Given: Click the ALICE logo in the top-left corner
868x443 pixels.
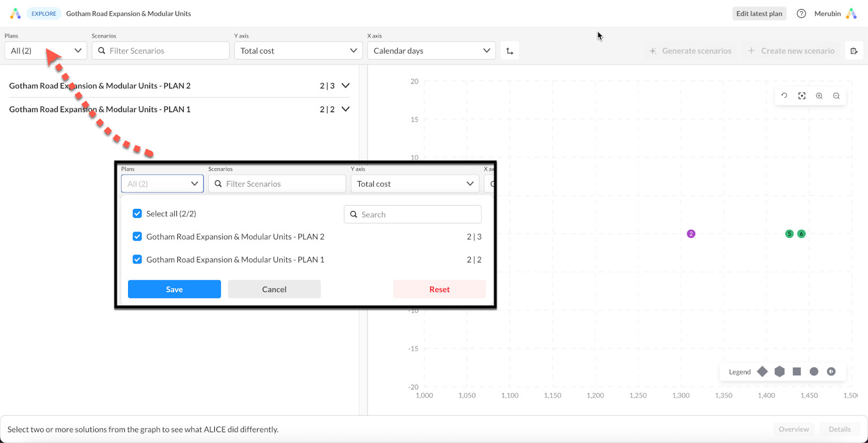Looking at the screenshot, I should click(x=15, y=14).
